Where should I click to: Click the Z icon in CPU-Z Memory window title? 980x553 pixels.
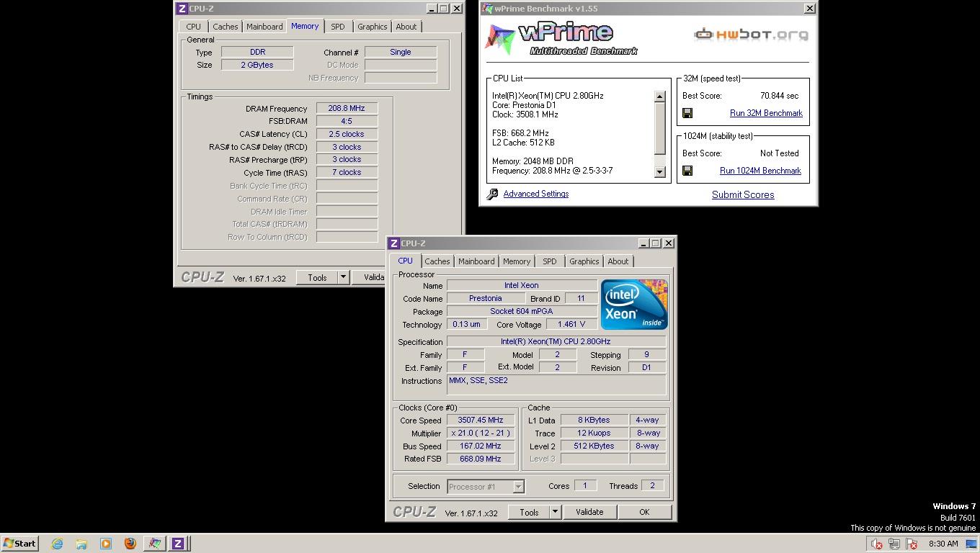tap(182, 9)
